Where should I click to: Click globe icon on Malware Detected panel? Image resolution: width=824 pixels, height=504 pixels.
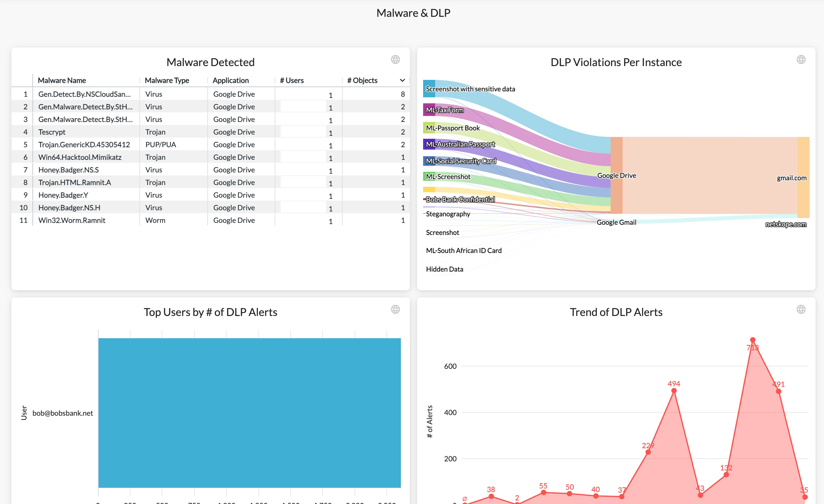(x=395, y=59)
